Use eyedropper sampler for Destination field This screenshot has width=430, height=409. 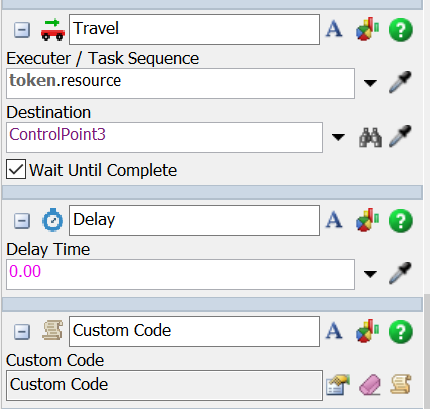tap(400, 136)
